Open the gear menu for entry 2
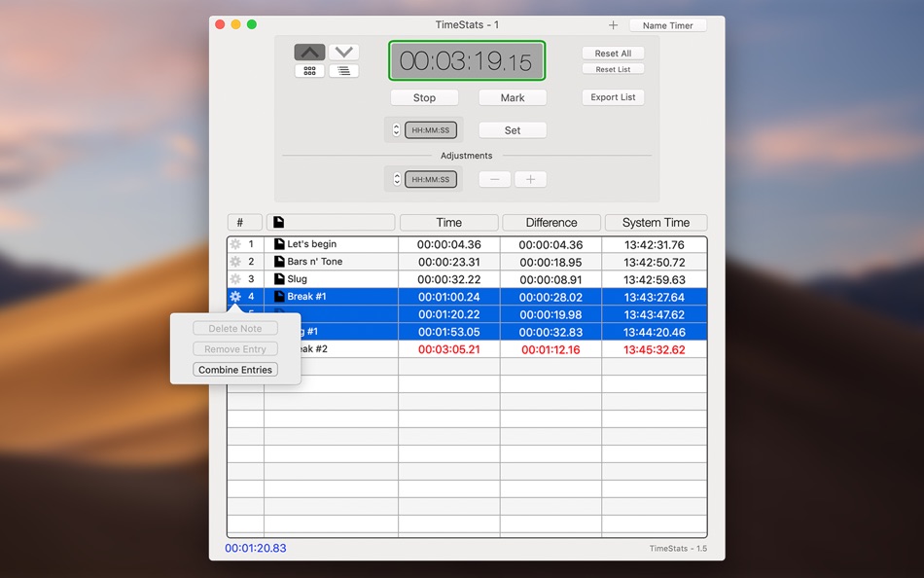This screenshot has height=578, width=924. (235, 262)
